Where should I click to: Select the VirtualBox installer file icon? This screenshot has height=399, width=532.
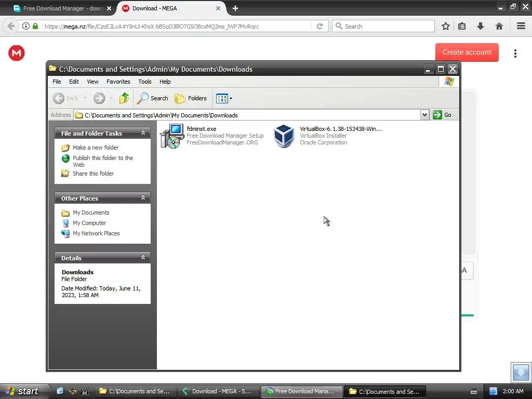(x=284, y=136)
